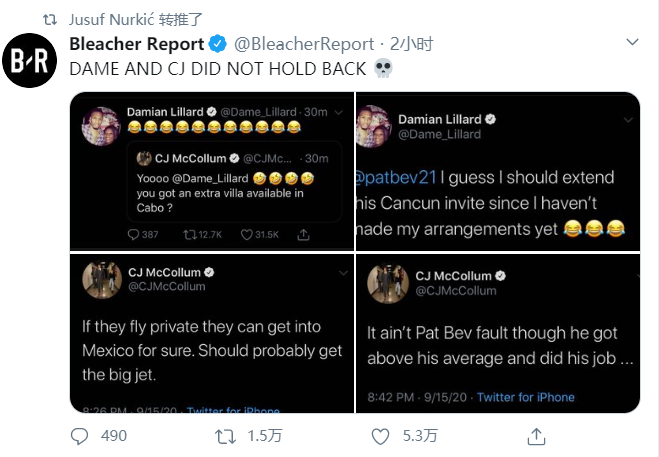Click the 5.3万 likes count
The width and height of the screenshot is (659, 457).
point(420,436)
